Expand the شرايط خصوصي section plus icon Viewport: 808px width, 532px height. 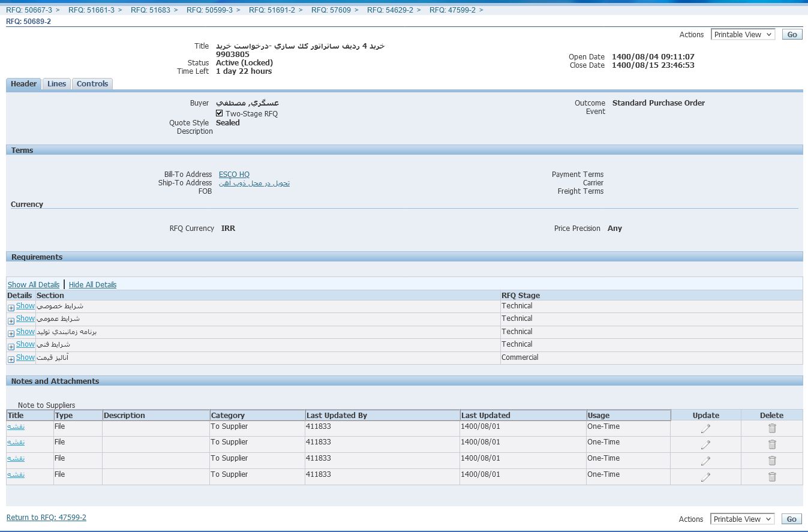11,308
